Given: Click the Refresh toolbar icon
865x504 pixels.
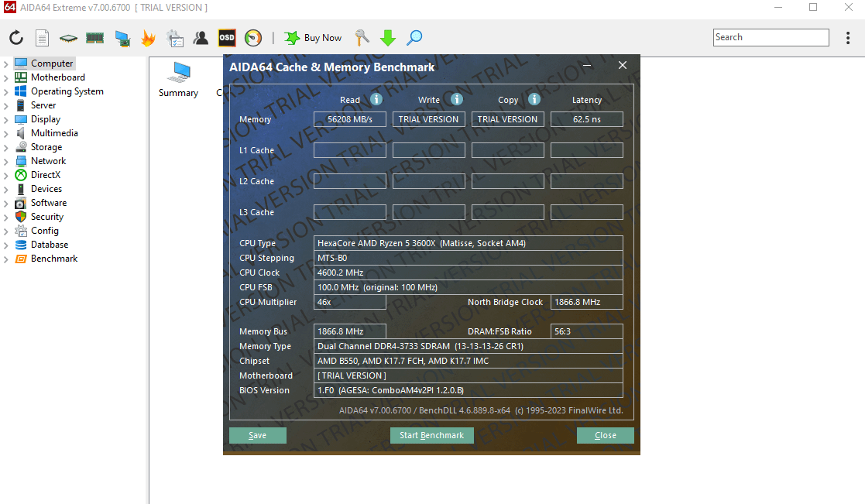Looking at the screenshot, I should [16, 37].
